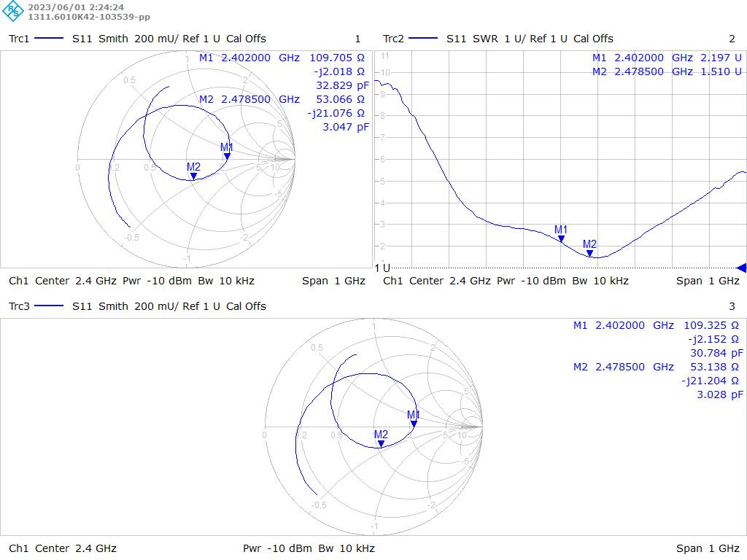Click Trc1 M2 capacitance '3.047 pF'
Screen dimensions: 747x560
coord(345,127)
